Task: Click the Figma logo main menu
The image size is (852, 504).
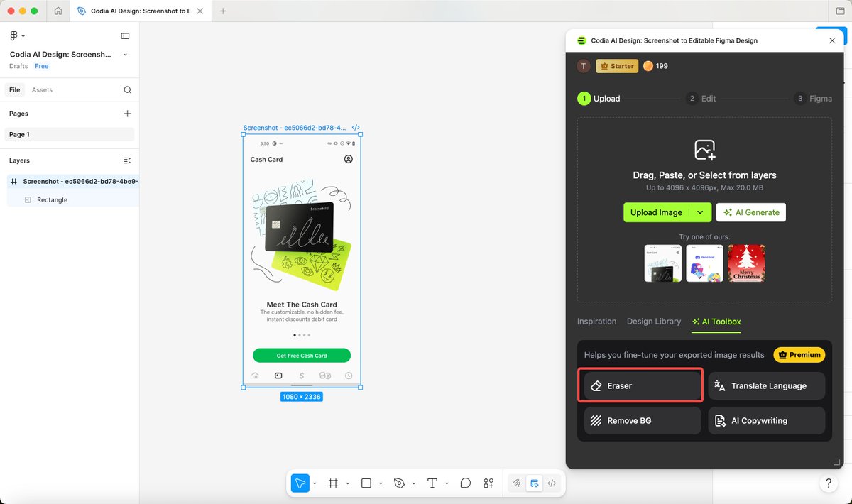Action: 14,35
